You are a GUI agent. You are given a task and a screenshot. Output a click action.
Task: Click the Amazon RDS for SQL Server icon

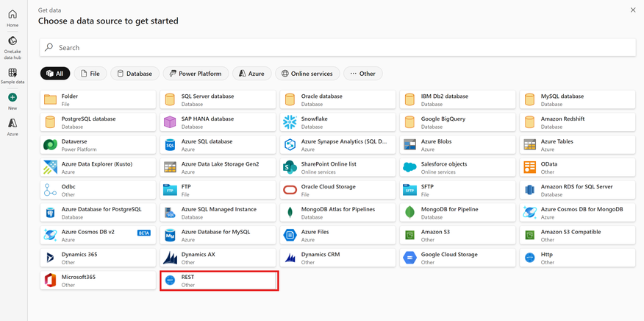coord(529,190)
